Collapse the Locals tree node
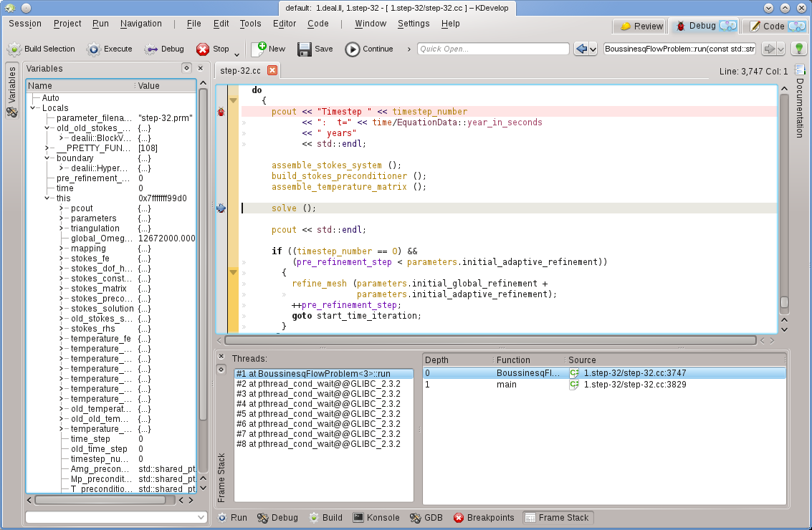Viewport: 812px width, 530px height. click(34, 108)
